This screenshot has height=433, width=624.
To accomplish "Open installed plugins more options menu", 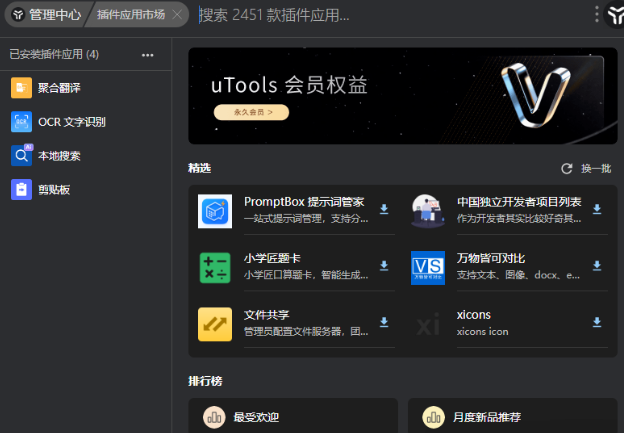I will [148, 55].
